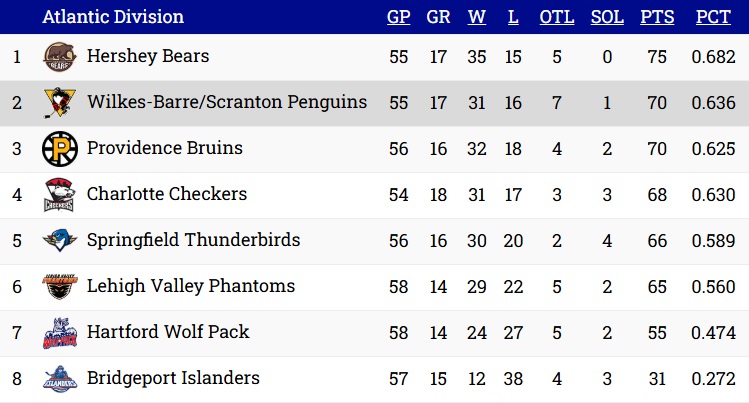Click the Charlotte Checkers logo
This screenshot has height=403, width=749.
click(60, 195)
